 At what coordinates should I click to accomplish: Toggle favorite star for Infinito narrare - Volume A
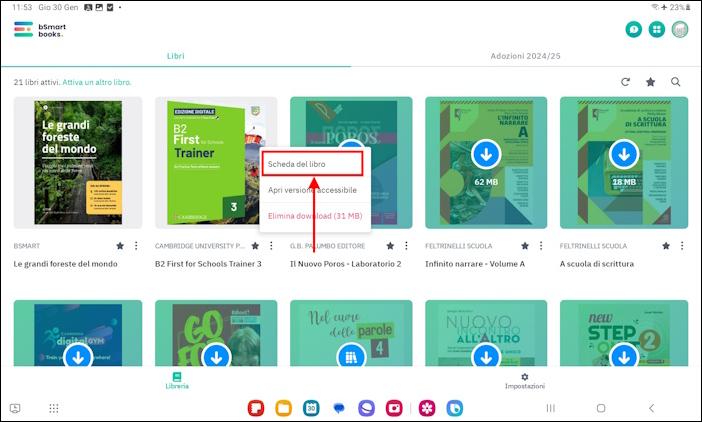click(525, 246)
